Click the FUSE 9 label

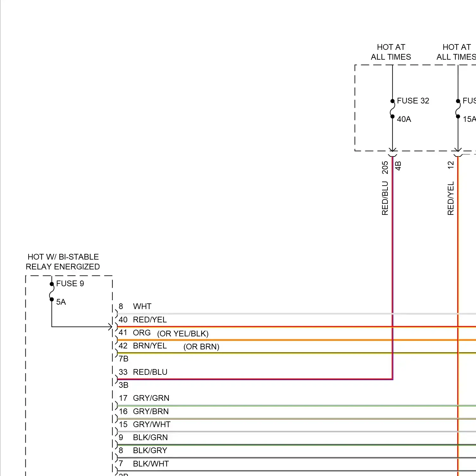click(70, 283)
